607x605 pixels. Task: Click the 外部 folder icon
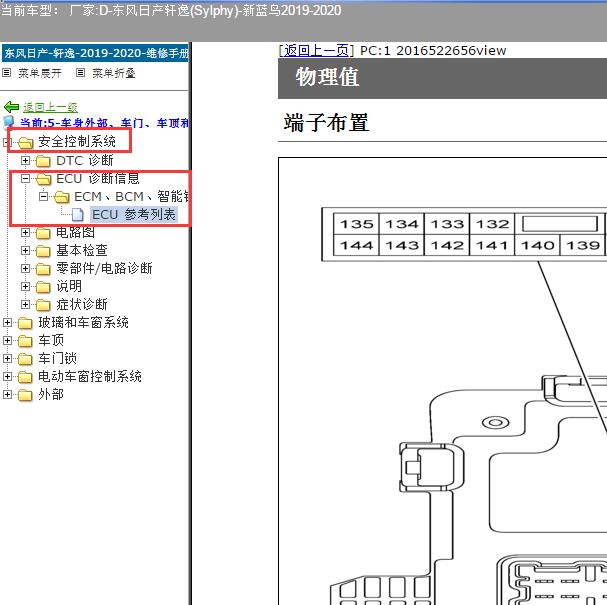tap(25, 395)
